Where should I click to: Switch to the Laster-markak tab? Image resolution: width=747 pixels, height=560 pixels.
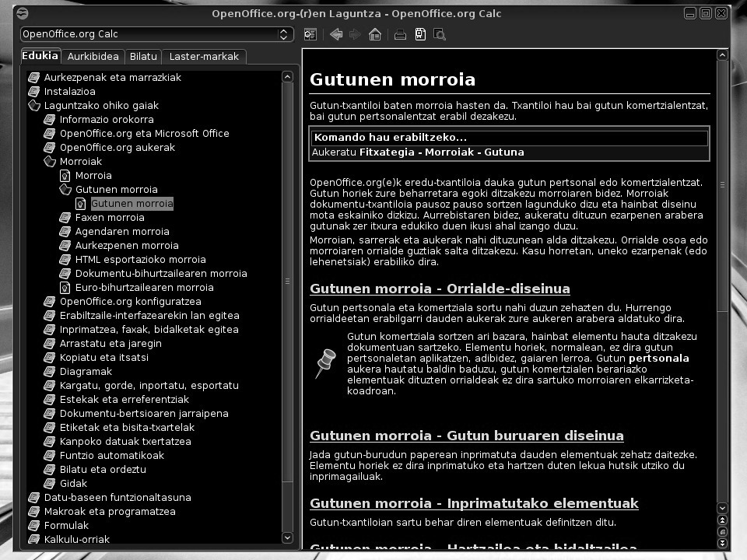pyautogui.click(x=204, y=56)
